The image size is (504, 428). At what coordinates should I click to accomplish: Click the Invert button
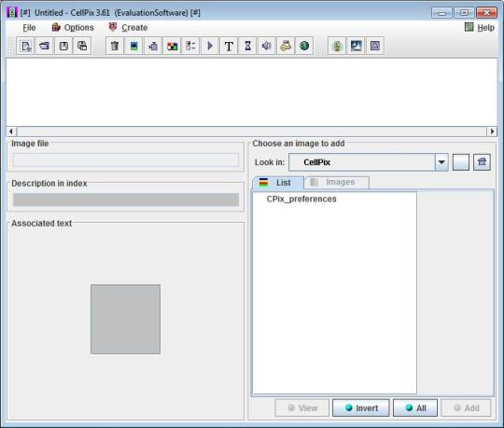pos(361,408)
